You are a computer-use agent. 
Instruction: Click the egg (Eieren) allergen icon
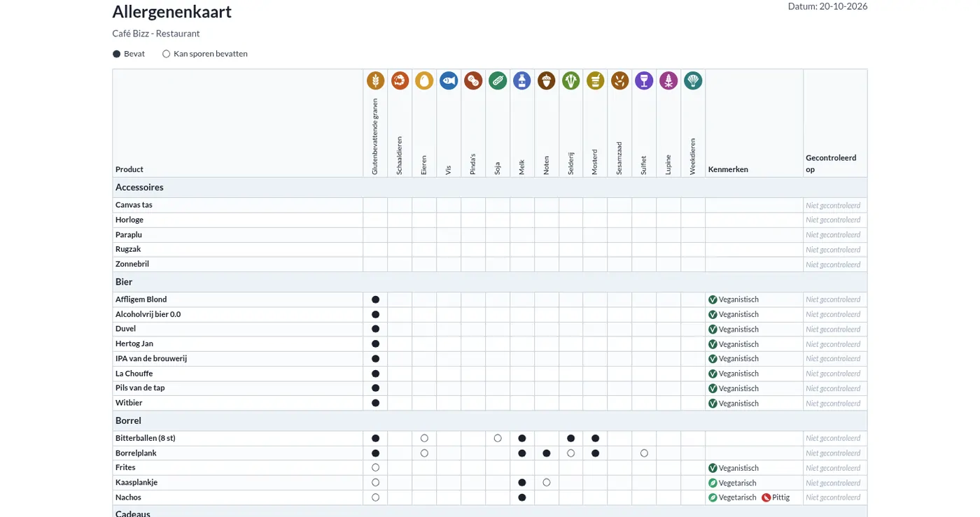coord(424,80)
